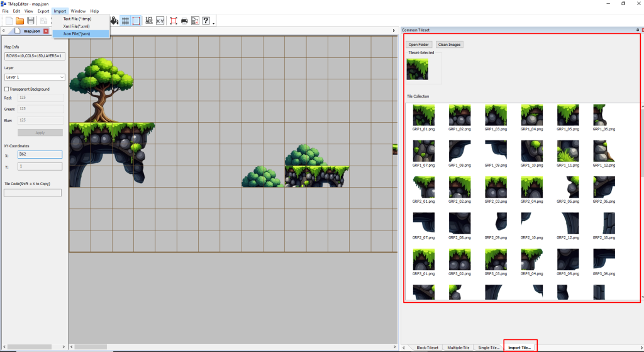Choose Json File(*.json) from Import menu
The width and height of the screenshot is (644, 352).
tap(77, 33)
